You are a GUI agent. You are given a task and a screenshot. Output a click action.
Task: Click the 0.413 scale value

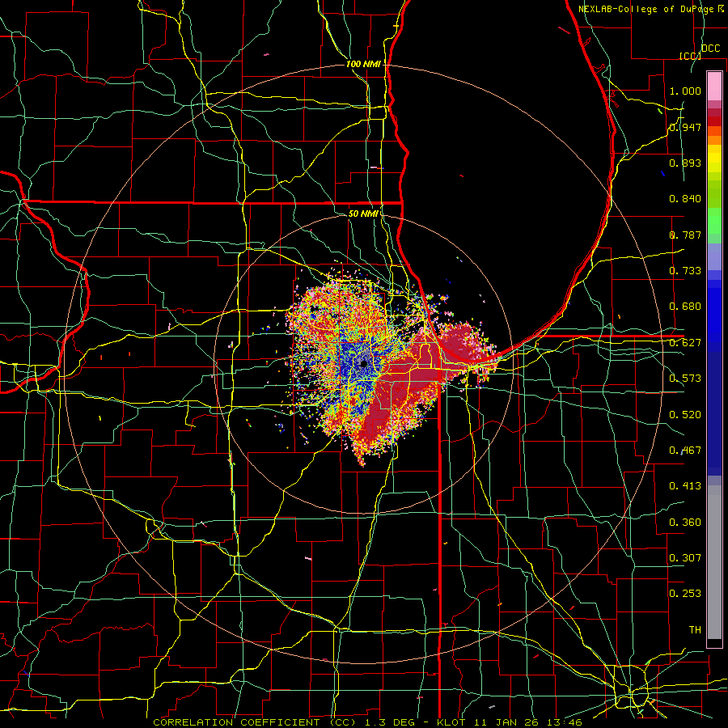point(685,486)
